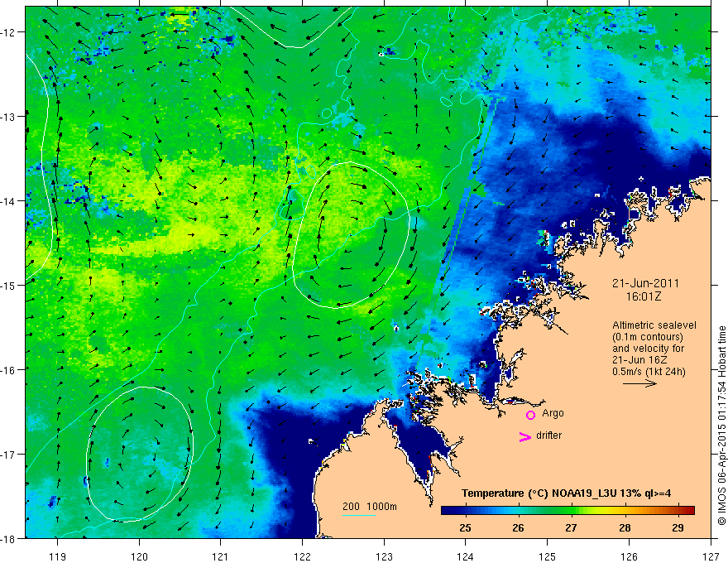Click the color bar value 26
The image size is (728, 563).
click(x=518, y=527)
